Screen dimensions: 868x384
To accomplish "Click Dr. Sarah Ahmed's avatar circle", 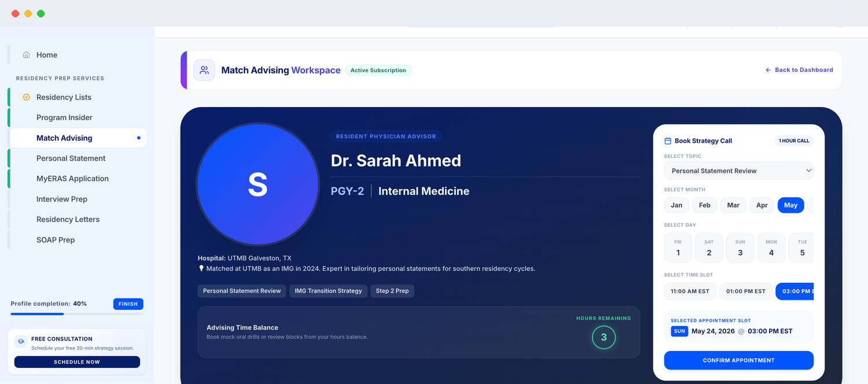I will 258,184.
